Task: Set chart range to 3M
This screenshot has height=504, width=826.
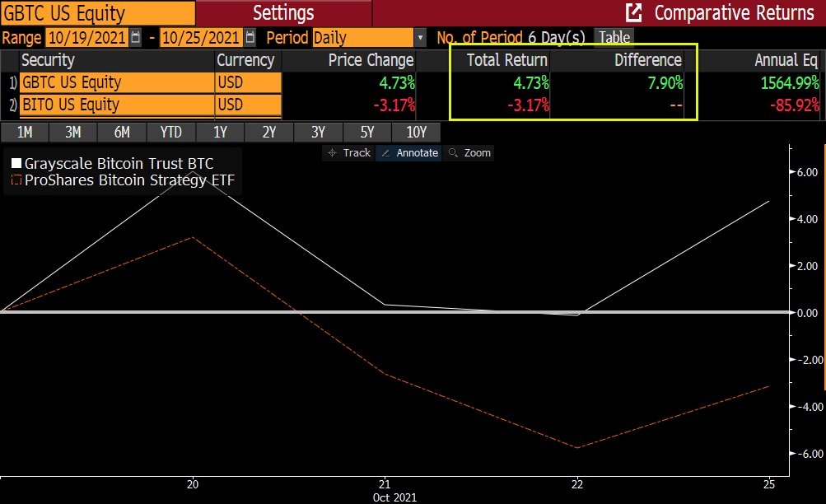Action: pos(73,132)
